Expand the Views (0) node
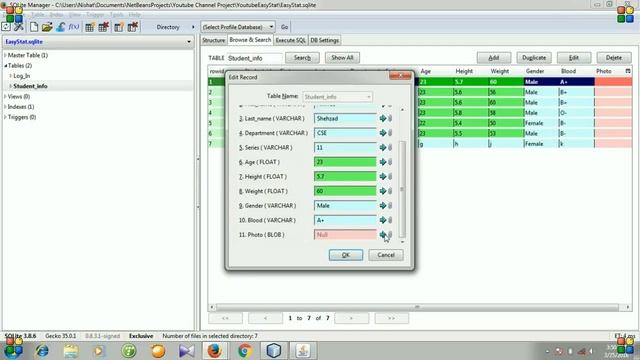The width and height of the screenshot is (640, 360). click(x=5, y=97)
